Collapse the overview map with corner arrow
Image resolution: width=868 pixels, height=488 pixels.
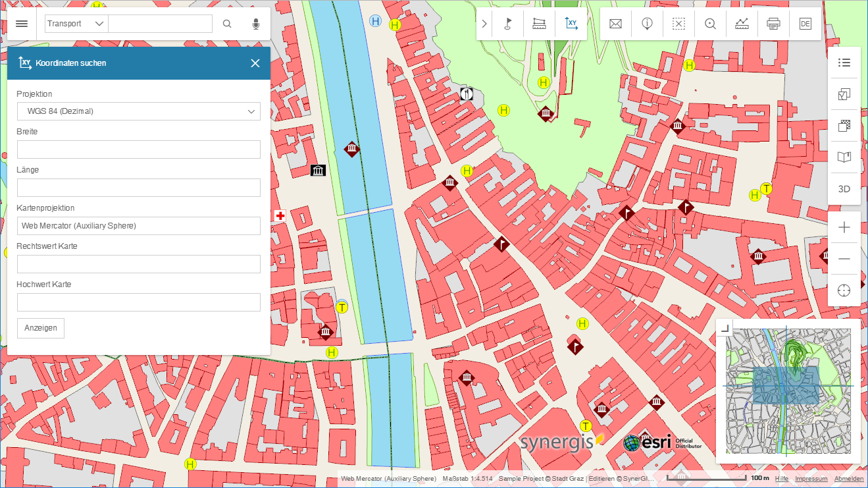(x=725, y=327)
